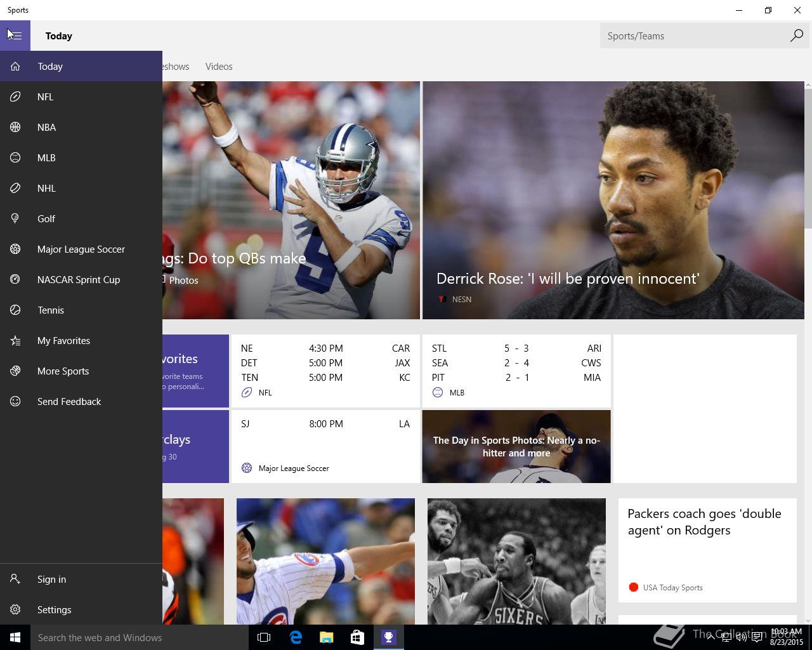Click the Send Feedback smiley icon
The image size is (812, 650).
tap(15, 401)
